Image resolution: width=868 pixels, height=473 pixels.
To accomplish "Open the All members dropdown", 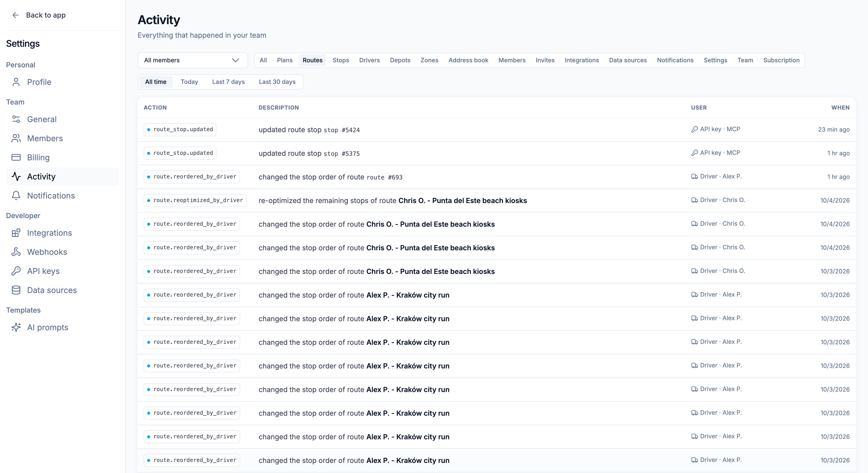I will (x=193, y=60).
